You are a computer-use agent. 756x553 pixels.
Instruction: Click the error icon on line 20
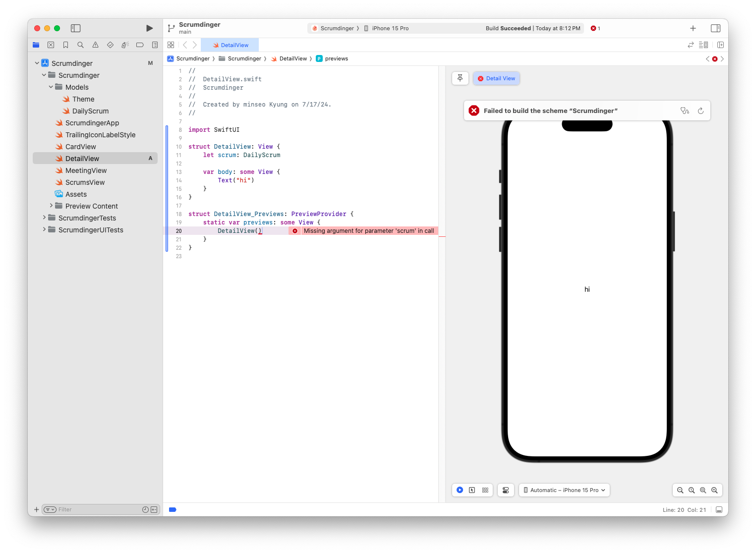pos(295,231)
